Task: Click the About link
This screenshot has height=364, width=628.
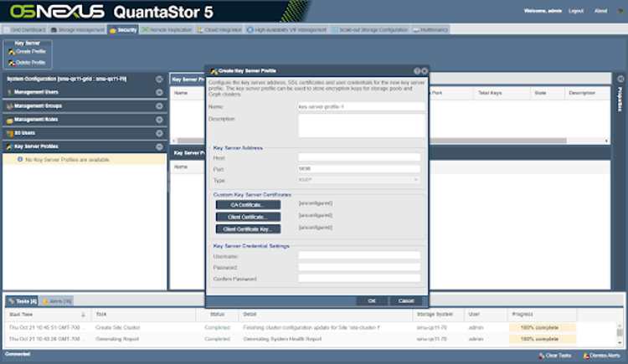Action: click(600, 11)
